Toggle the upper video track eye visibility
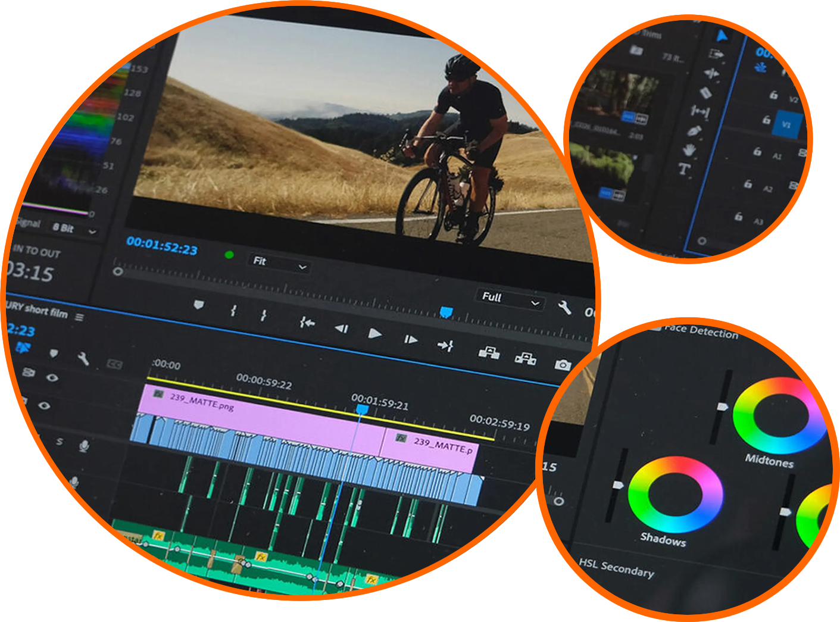The image size is (840, 622). (52, 377)
